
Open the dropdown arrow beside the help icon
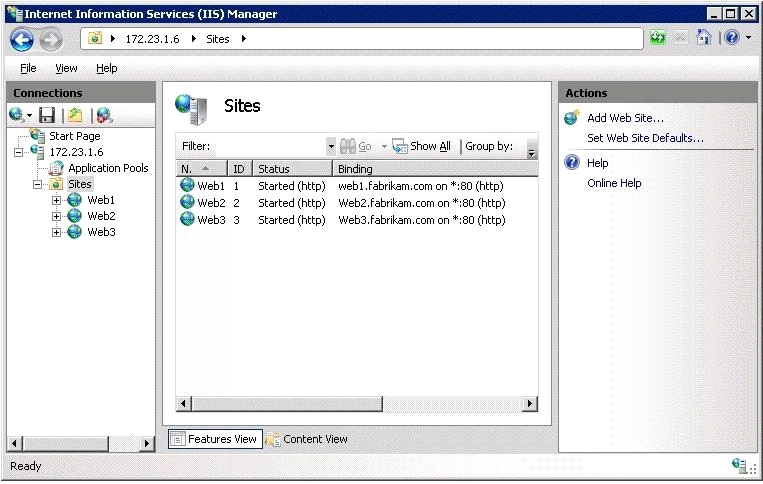click(x=748, y=37)
